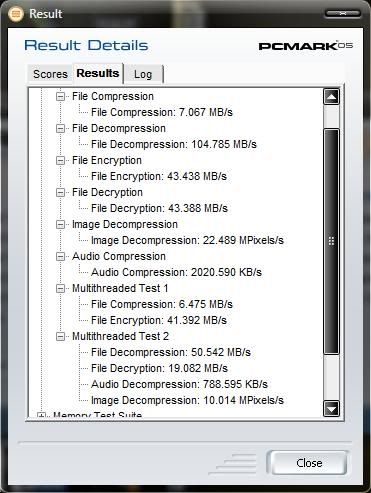
Task: Collapse the File Compression node
Action: pyautogui.click(x=60, y=97)
